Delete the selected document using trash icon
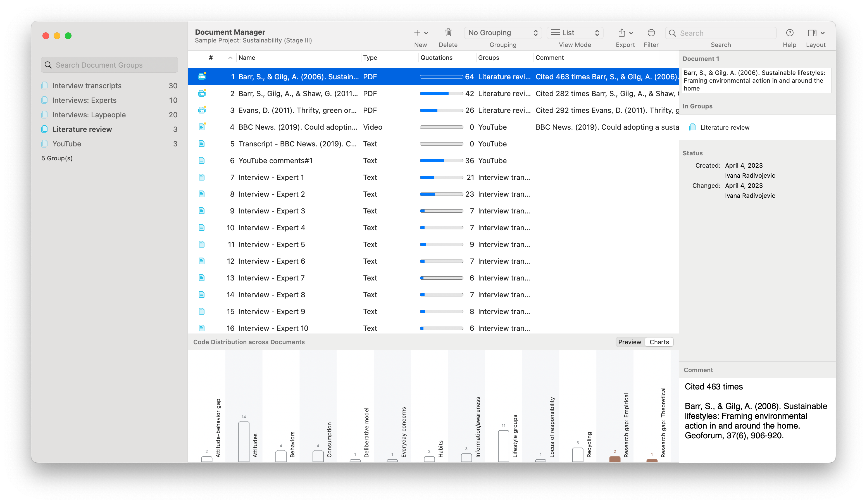Screen dimensions: 867x504 point(448,33)
